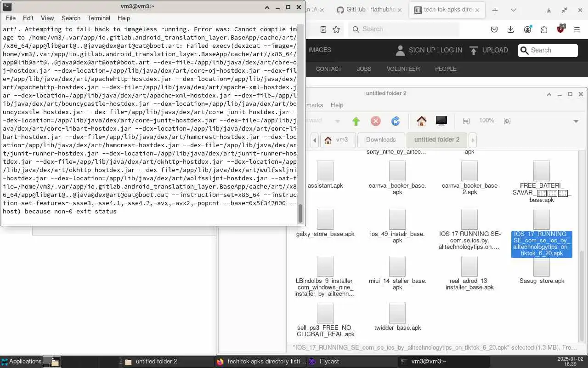Expand the forward history dropdown arrow
Image resolution: width=588 pixels, height=368 pixels.
pyautogui.click(x=338, y=121)
